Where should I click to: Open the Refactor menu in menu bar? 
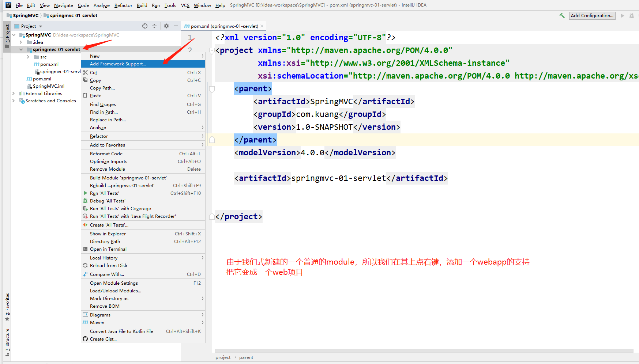tap(123, 5)
